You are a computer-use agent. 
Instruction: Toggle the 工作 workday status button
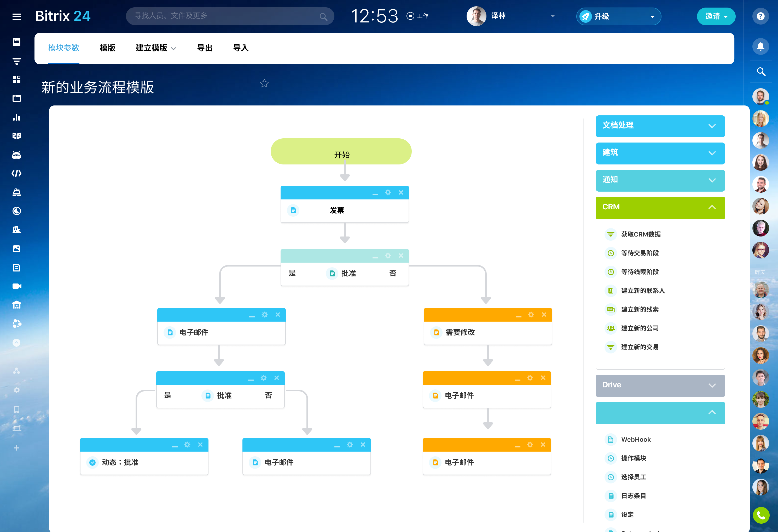pyautogui.click(x=417, y=16)
